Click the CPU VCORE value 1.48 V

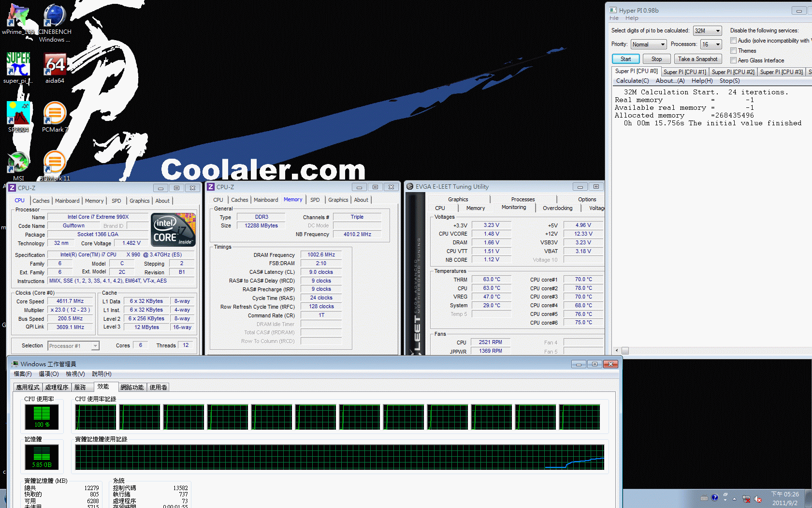tap(492, 234)
